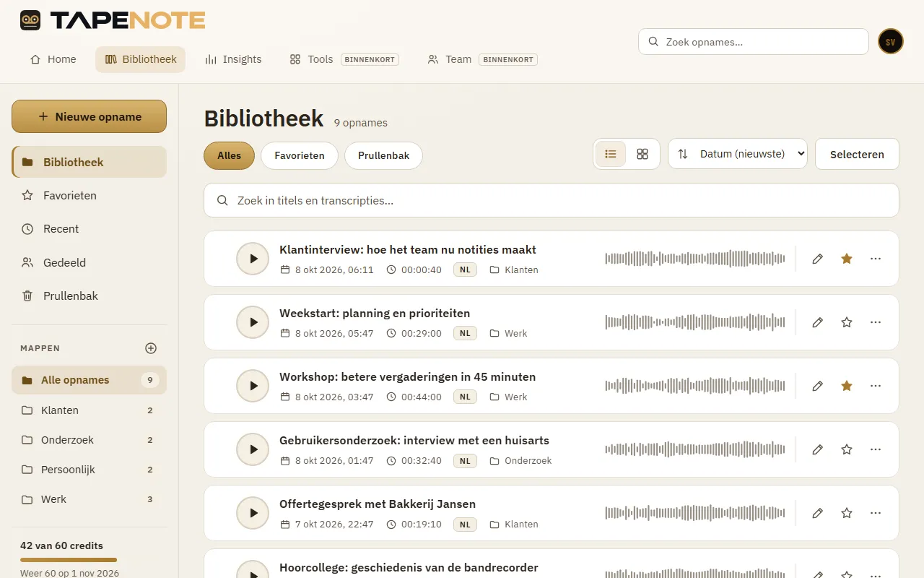Screen dimensions: 924x578
Task: Select the Prullenbak filter chip
Action: pyautogui.click(x=383, y=155)
